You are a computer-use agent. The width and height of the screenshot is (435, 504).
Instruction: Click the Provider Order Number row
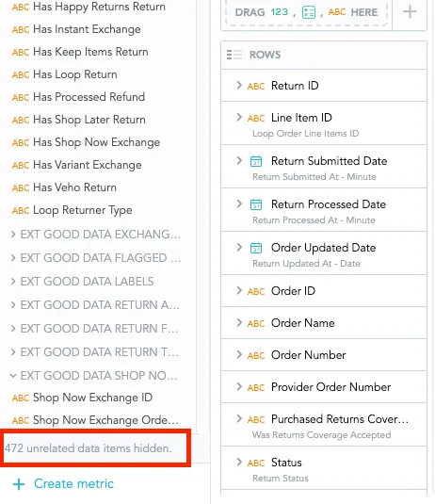[x=324, y=386]
